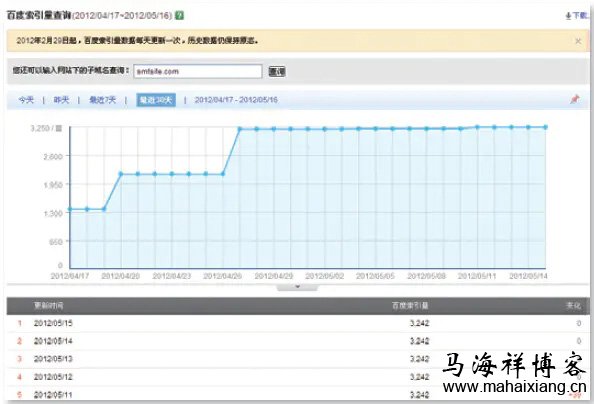Click the 1,300 y-axis label
Image resolution: width=594 pixels, height=404 pixels.
53,213
